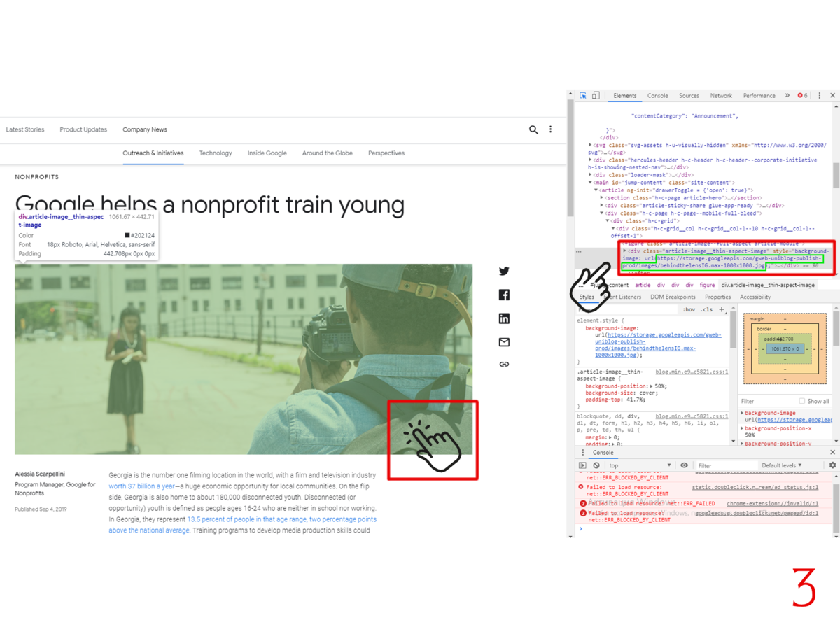This screenshot has width=840, height=627.
Task: Close the DevTools panel
Action: coord(832,96)
